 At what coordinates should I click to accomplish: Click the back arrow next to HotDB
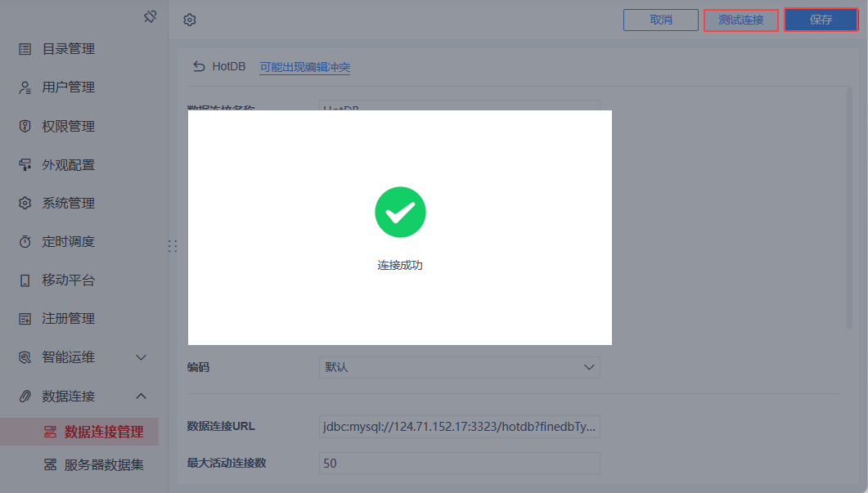(199, 66)
